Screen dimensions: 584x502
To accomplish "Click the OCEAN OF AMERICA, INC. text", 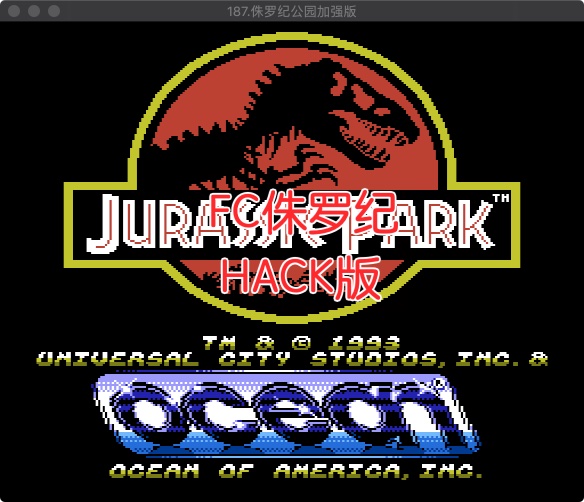I will (296, 471).
